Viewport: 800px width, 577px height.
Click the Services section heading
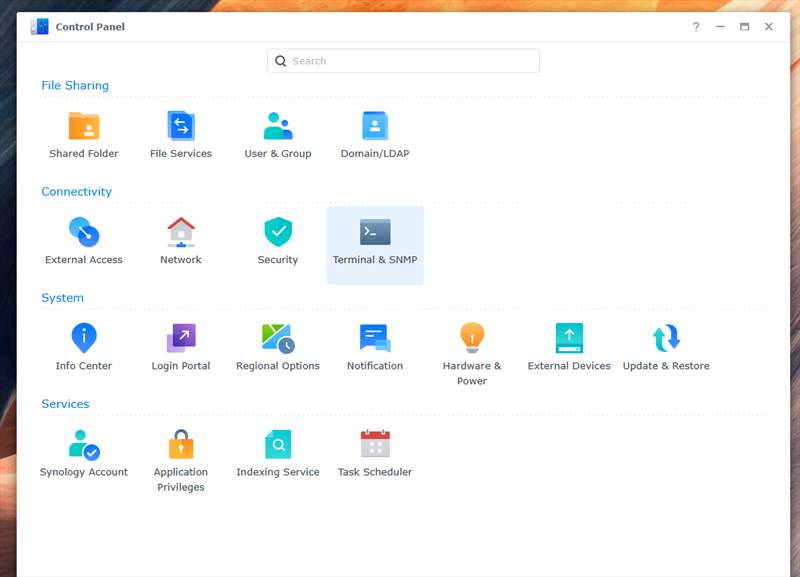(x=65, y=404)
